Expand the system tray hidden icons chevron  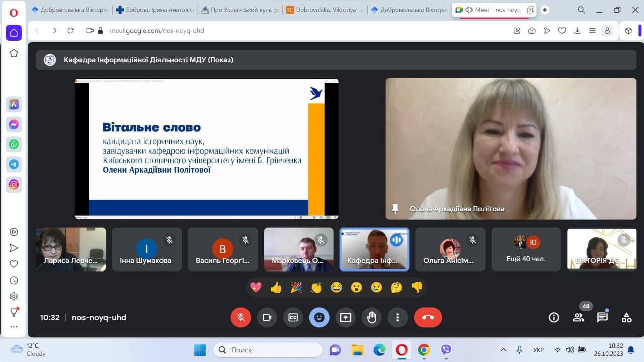[x=503, y=350]
